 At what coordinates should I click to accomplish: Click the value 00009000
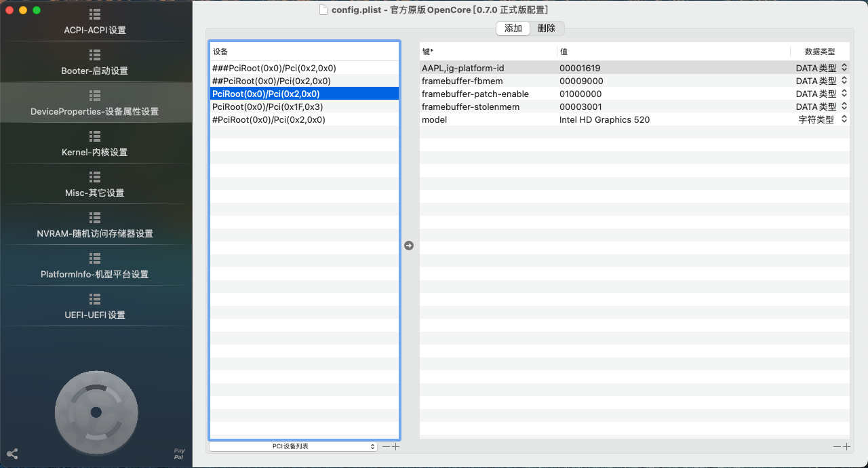click(x=581, y=81)
